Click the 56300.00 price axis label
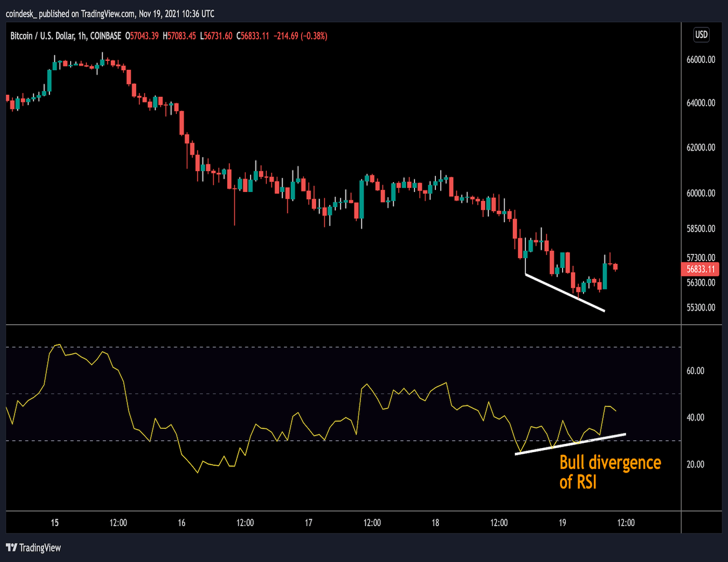The height and width of the screenshot is (562, 728). [700, 283]
